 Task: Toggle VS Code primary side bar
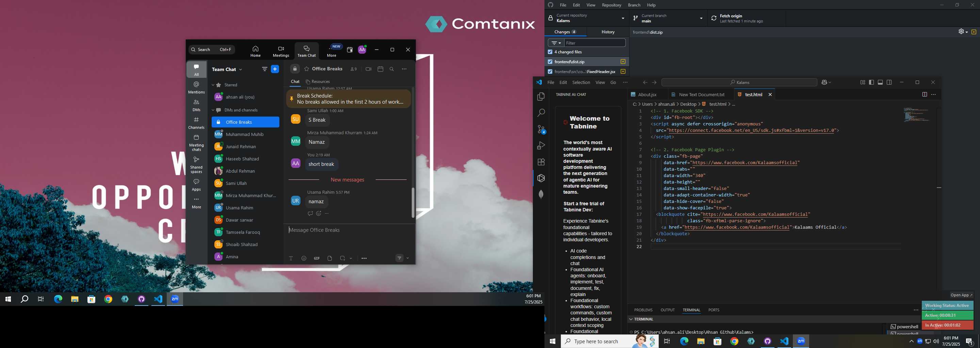coord(871,83)
